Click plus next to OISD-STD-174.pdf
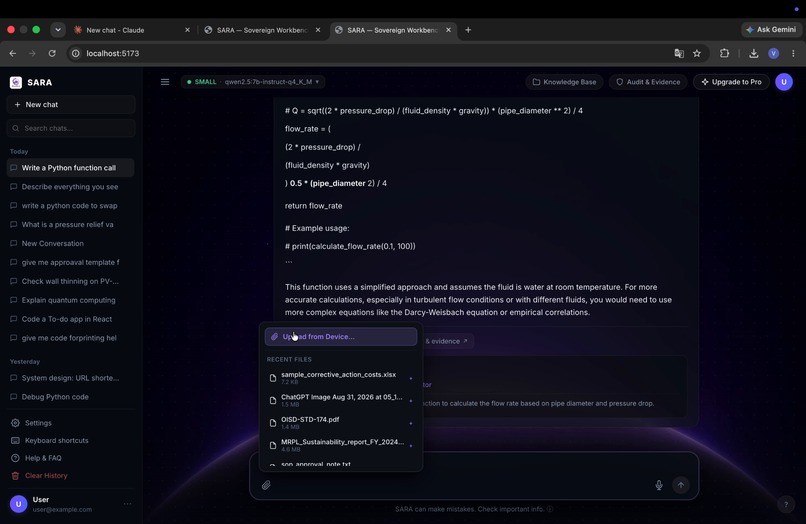806x524 pixels. point(411,423)
